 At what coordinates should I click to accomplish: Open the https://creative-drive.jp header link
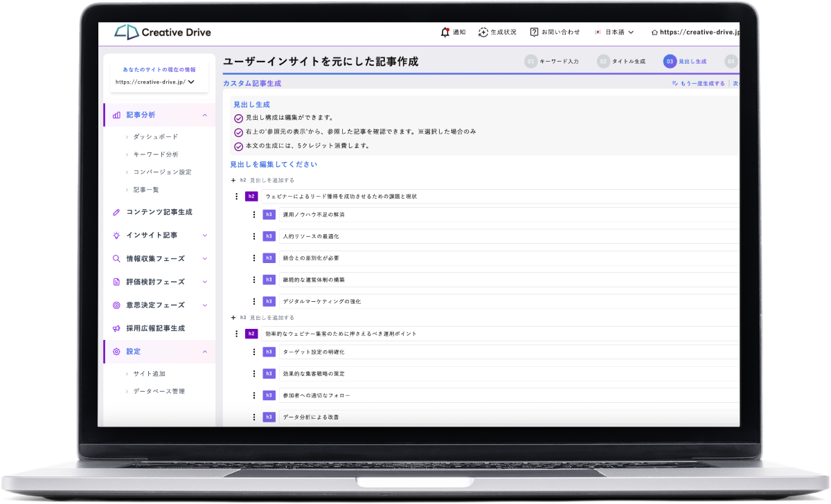click(695, 32)
